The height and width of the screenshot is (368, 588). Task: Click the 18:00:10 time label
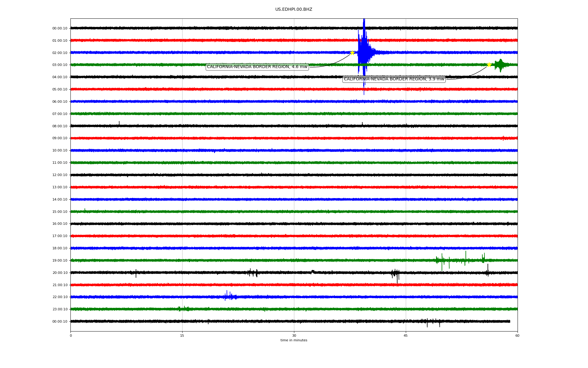[x=60, y=248]
